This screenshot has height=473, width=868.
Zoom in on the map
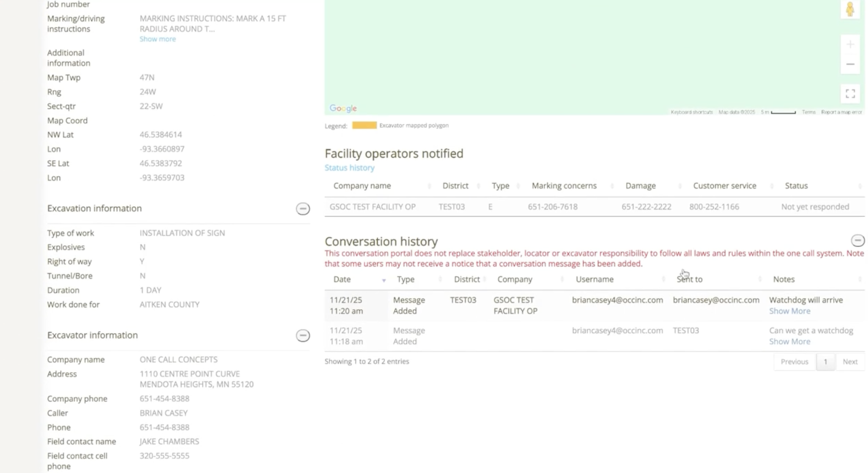[x=850, y=45]
